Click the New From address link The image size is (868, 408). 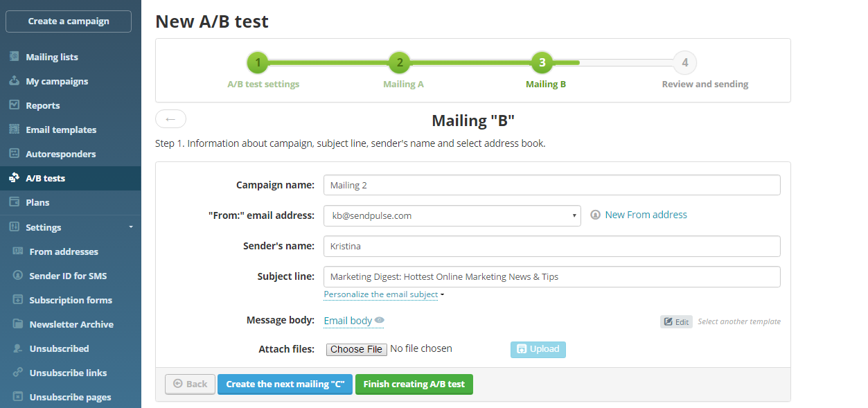point(646,215)
